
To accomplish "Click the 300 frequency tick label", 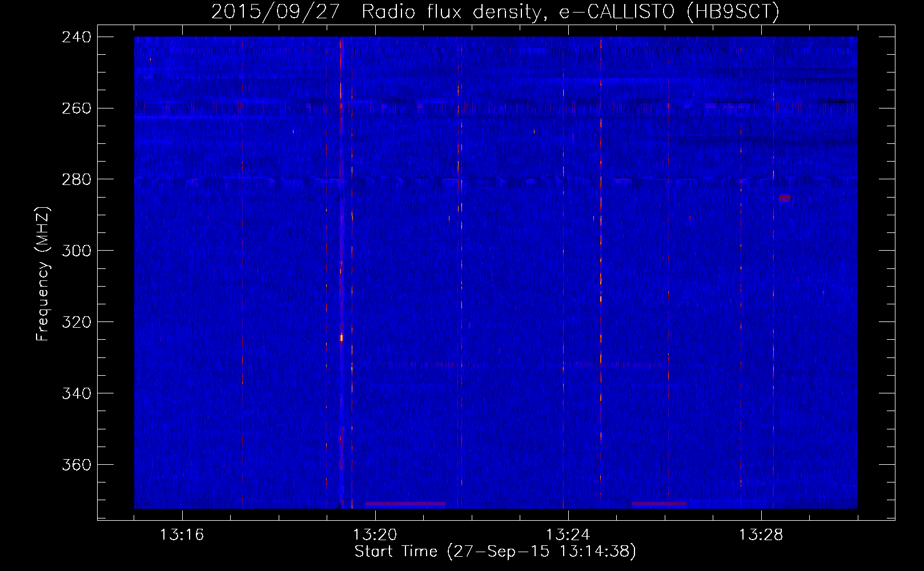I will click(77, 251).
